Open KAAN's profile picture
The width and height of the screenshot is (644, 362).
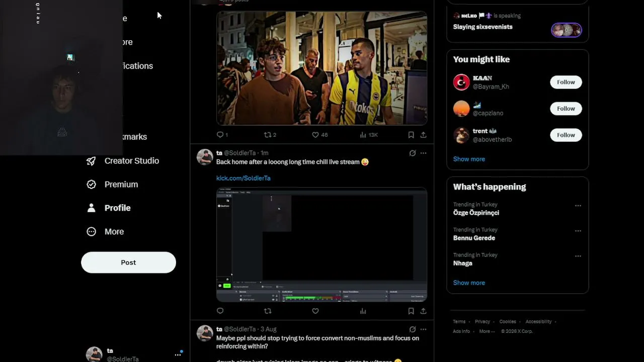(x=461, y=82)
